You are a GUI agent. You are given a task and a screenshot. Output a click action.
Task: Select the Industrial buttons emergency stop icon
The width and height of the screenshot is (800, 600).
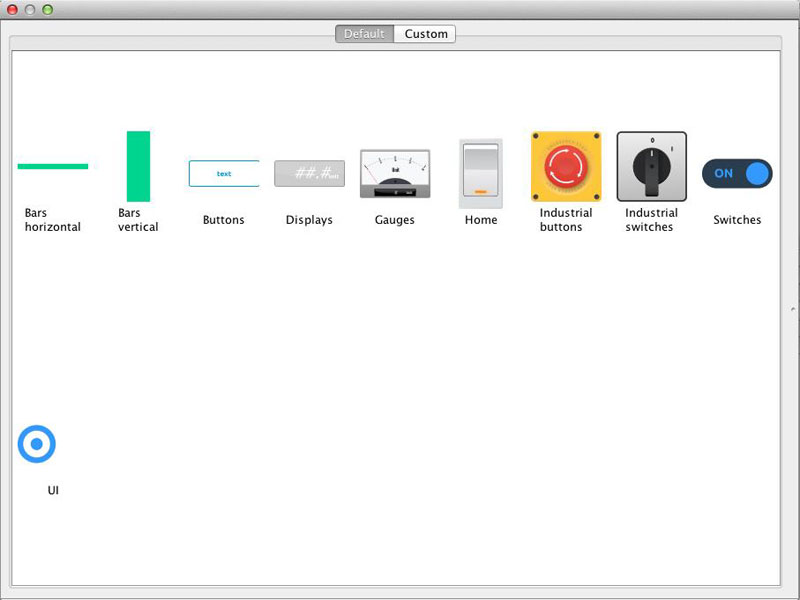[x=566, y=166]
